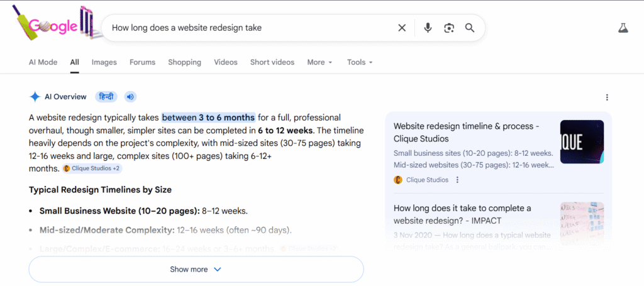Click bold '6 to 12 weeks' text
This screenshot has height=286, width=644.
pos(286,131)
